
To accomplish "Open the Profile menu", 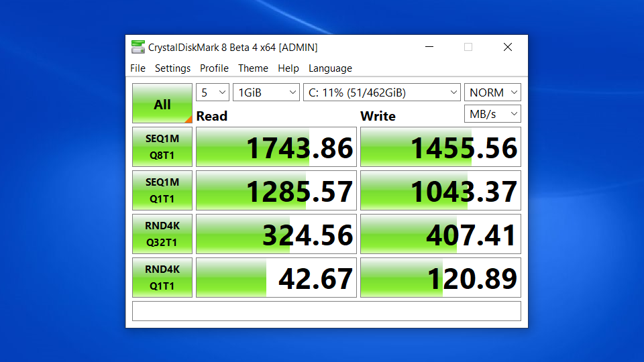I will click(x=214, y=68).
